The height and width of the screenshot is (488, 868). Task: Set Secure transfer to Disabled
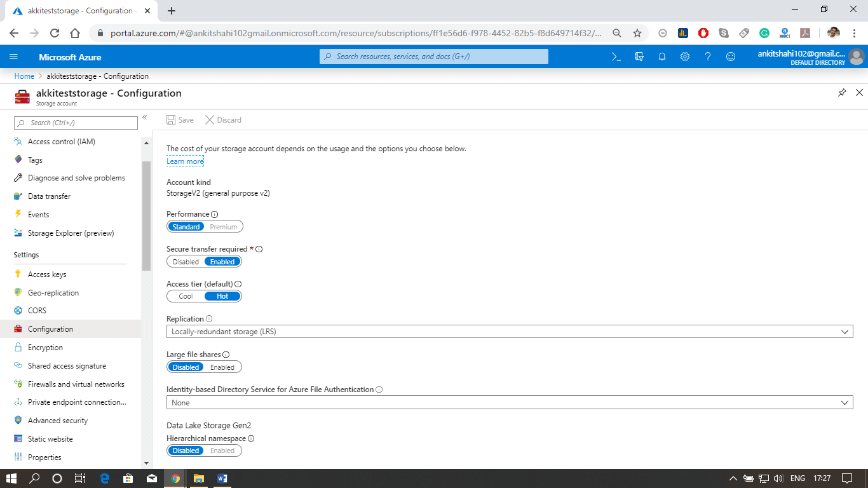tap(186, 262)
